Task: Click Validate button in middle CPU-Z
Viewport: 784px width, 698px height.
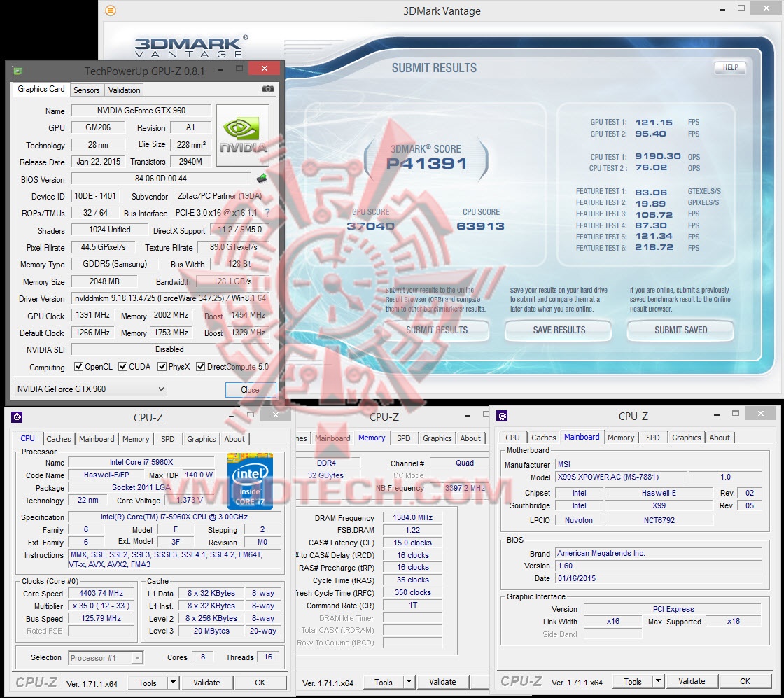Action: pyautogui.click(x=442, y=681)
